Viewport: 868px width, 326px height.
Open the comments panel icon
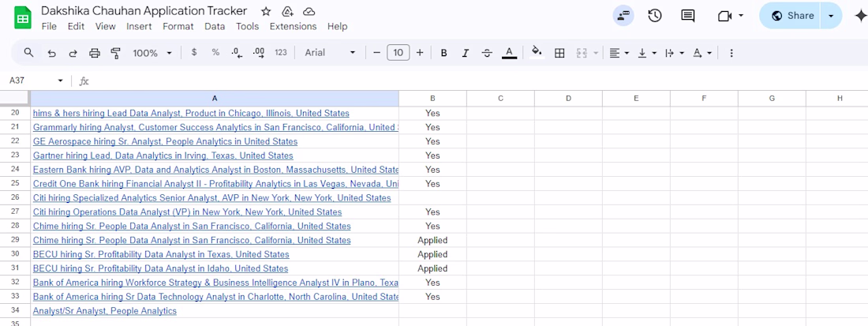click(x=687, y=16)
